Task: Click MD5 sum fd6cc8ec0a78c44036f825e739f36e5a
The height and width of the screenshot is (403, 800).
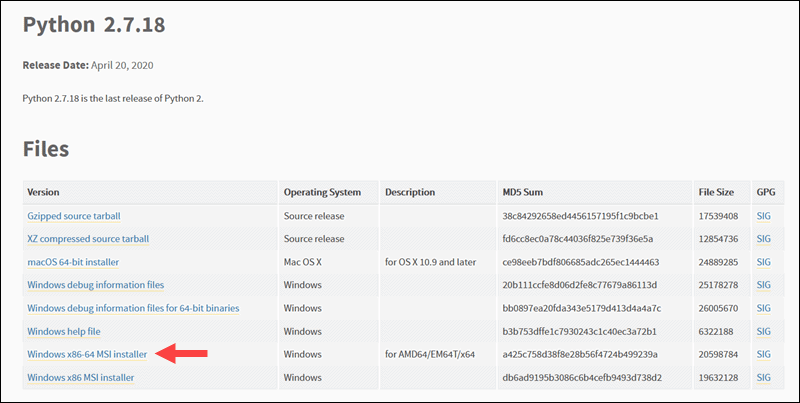Action: pos(578,239)
